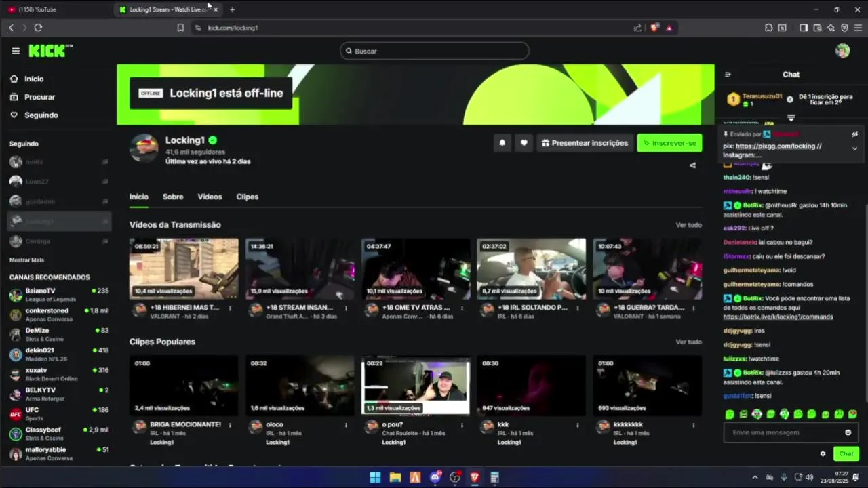Open the 02:37:02 IRL video thumbnail
The width and height of the screenshot is (868, 488).
[x=532, y=268]
